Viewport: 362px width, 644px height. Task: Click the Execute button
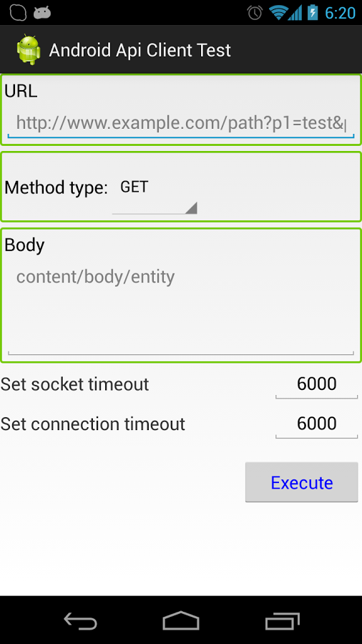(302, 482)
